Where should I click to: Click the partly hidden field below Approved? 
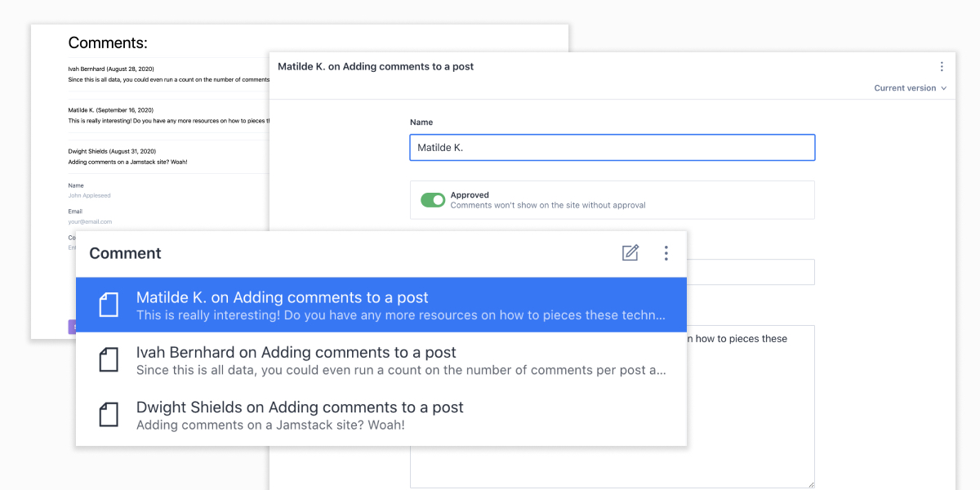coord(750,272)
